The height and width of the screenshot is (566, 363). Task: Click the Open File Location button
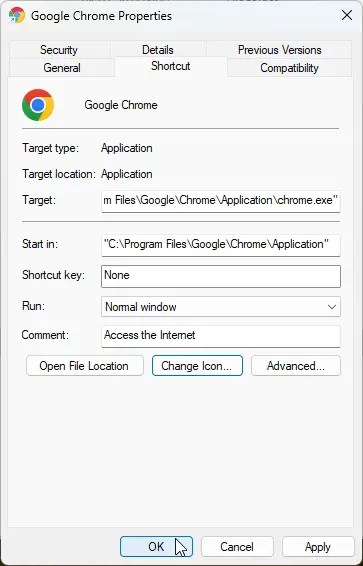85,366
